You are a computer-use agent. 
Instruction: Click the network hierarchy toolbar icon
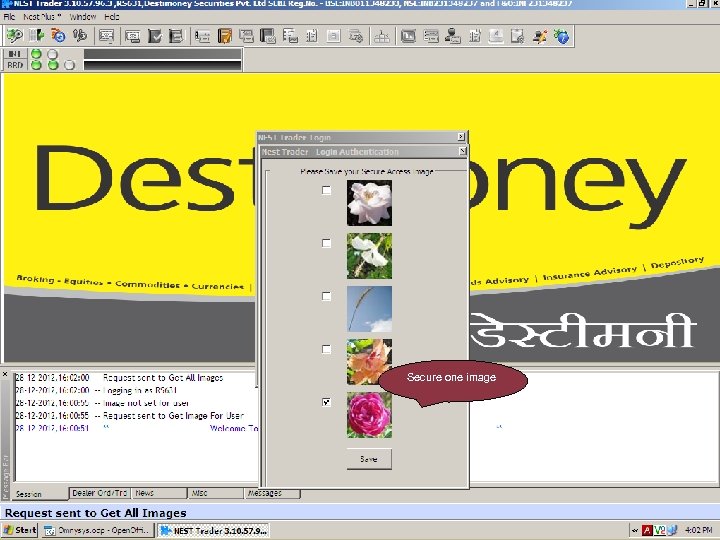(382, 36)
